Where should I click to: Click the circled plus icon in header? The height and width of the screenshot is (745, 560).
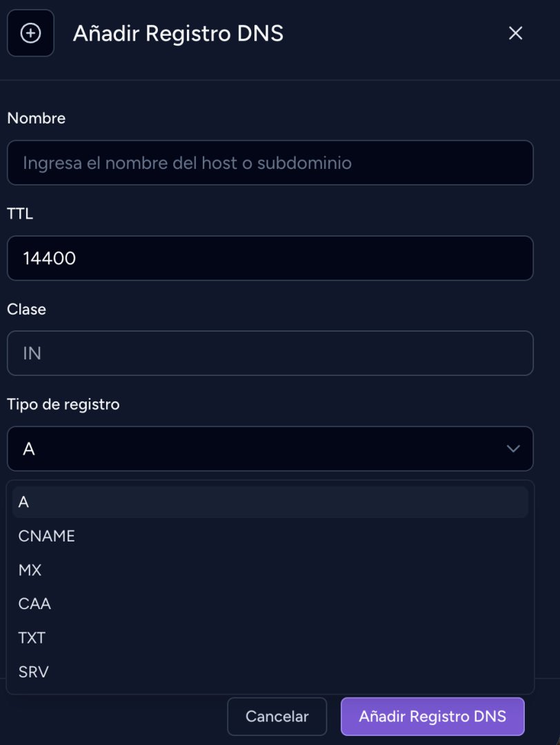click(x=30, y=33)
